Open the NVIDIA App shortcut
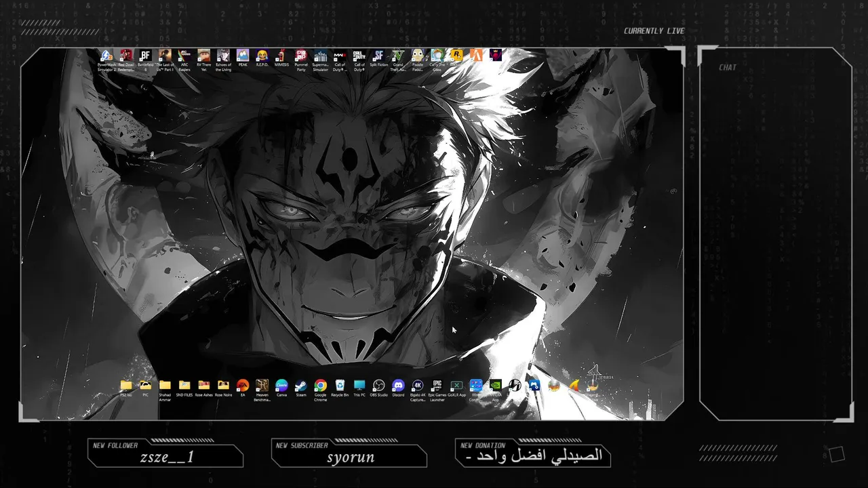868x488 pixels. pos(496,390)
